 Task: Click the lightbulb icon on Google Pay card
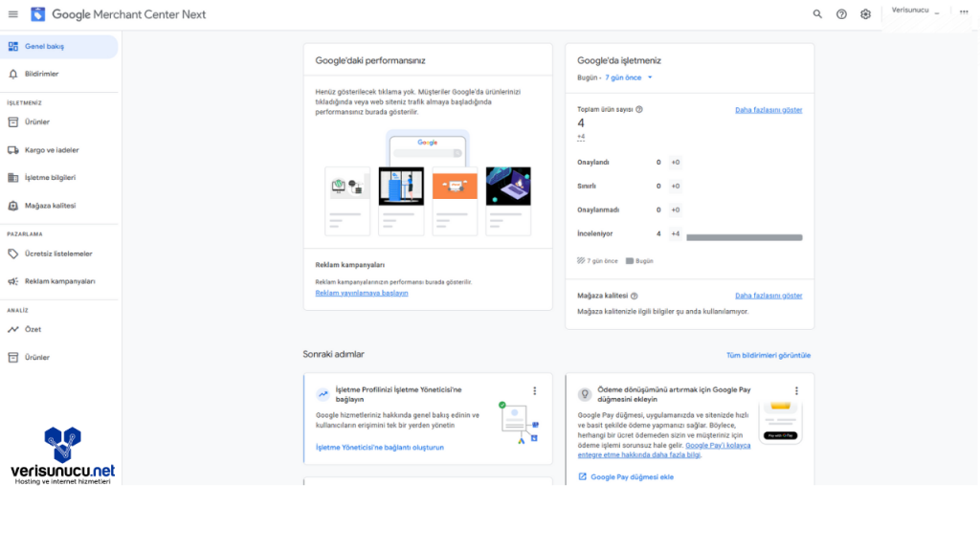[585, 394]
